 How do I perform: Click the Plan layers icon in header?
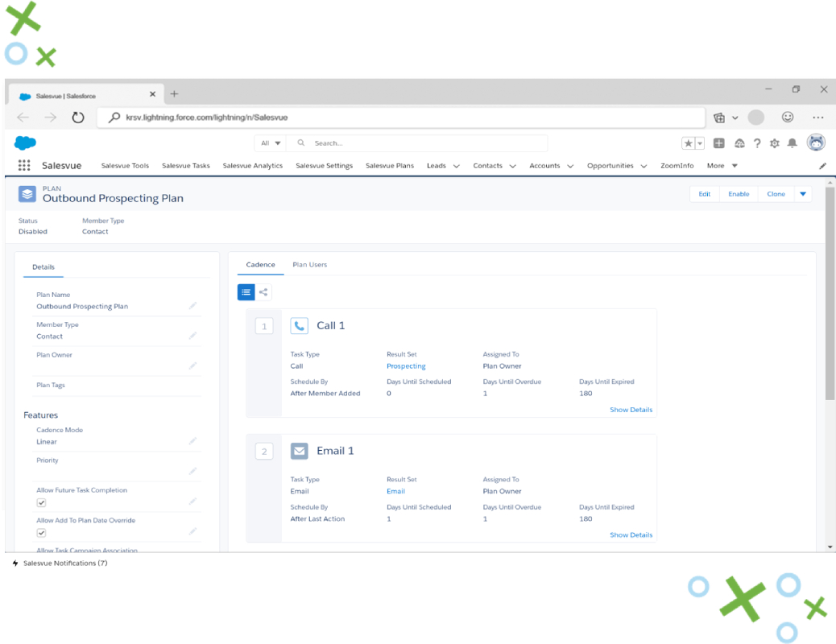point(27,194)
